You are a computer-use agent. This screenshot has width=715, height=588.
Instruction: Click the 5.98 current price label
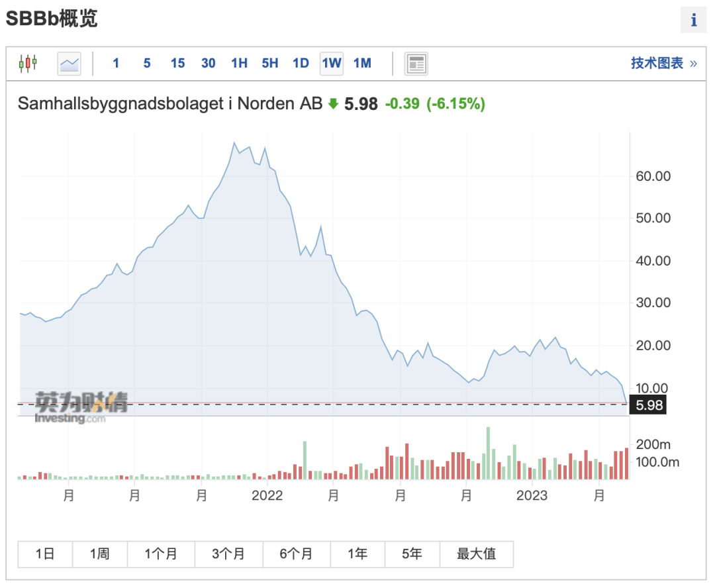(647, 405)
